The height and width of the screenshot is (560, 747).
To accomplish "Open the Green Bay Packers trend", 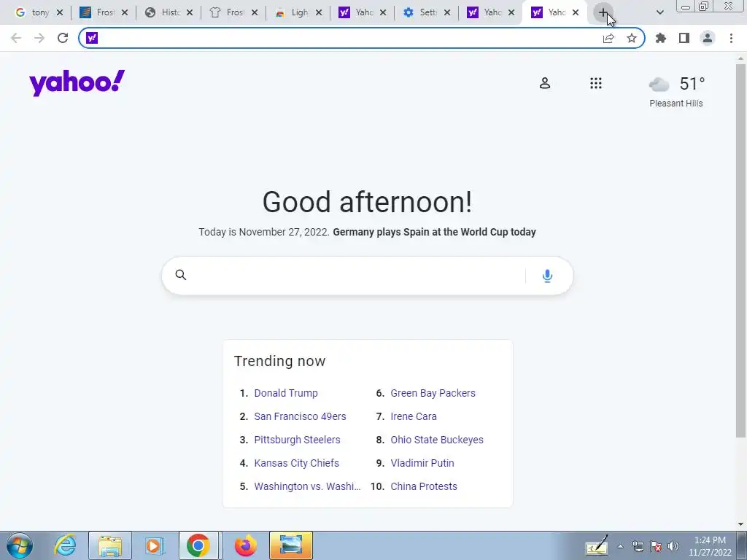I will [x=433, y=393].
